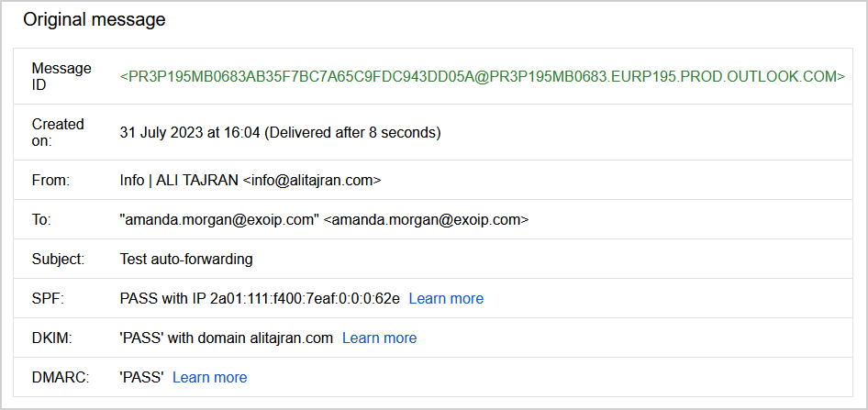Select the Message ID row label

tap(49, 77)
